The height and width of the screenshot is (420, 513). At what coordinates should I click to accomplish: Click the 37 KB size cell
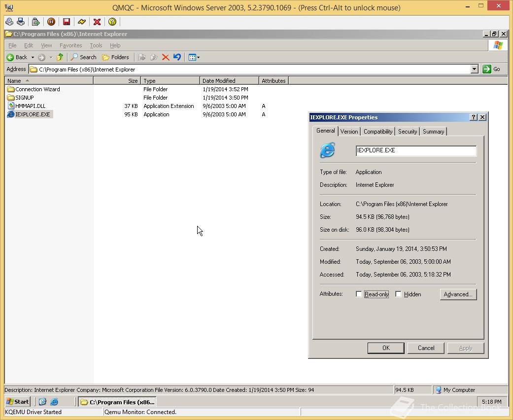[131, 106]
